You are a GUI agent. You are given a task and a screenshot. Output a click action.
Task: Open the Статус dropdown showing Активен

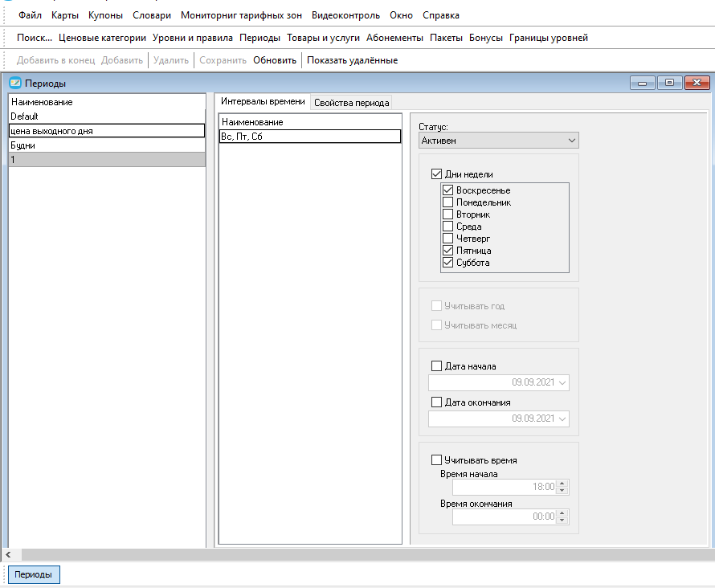pos(498,141)
